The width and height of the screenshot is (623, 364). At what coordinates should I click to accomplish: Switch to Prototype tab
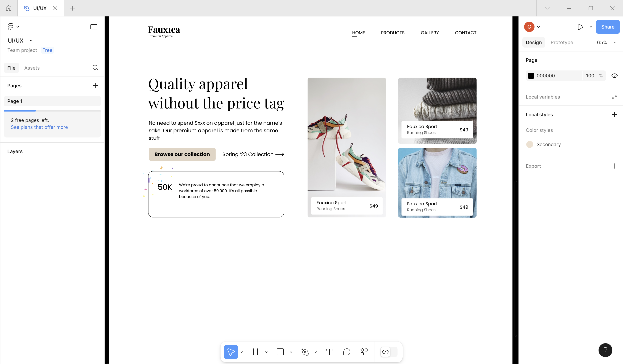click(x=562, y=42)
